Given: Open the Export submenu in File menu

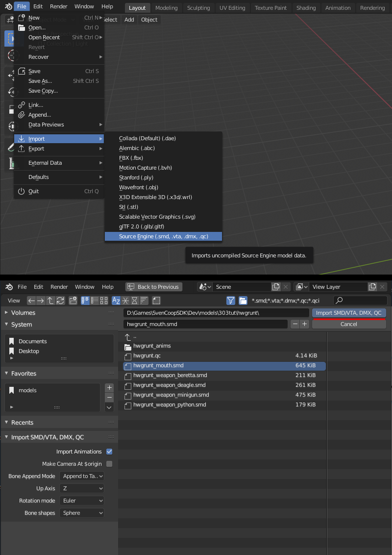Looking at the screenshot, I should click(x=59, y=149).
